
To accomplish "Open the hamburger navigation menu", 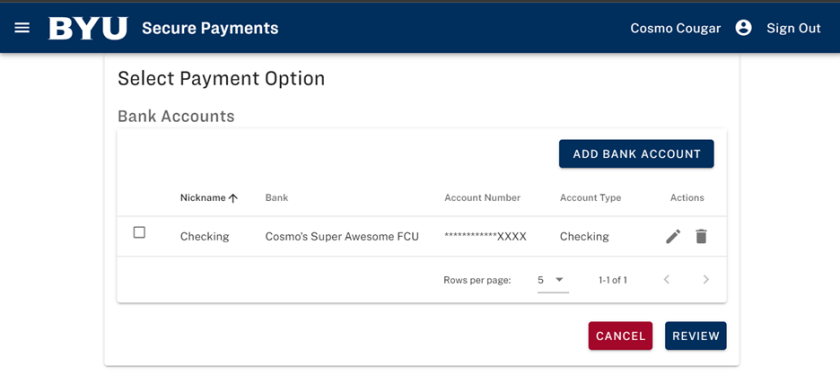I will pos(22,28).
